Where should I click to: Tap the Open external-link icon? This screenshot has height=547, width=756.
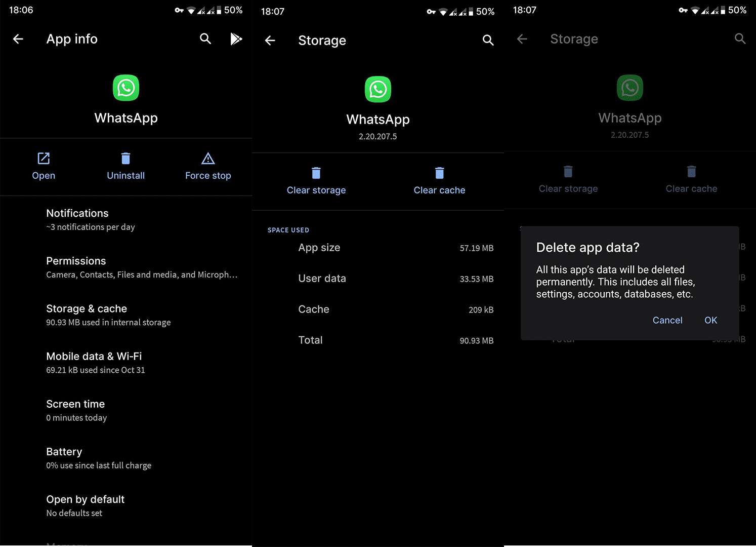coord(43,158)
